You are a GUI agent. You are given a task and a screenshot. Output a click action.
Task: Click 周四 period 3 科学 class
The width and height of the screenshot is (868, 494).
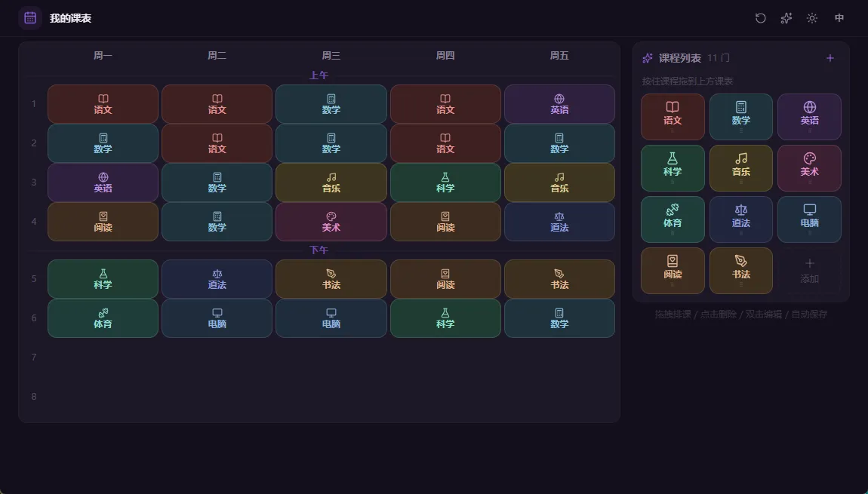tap(445, 183)
